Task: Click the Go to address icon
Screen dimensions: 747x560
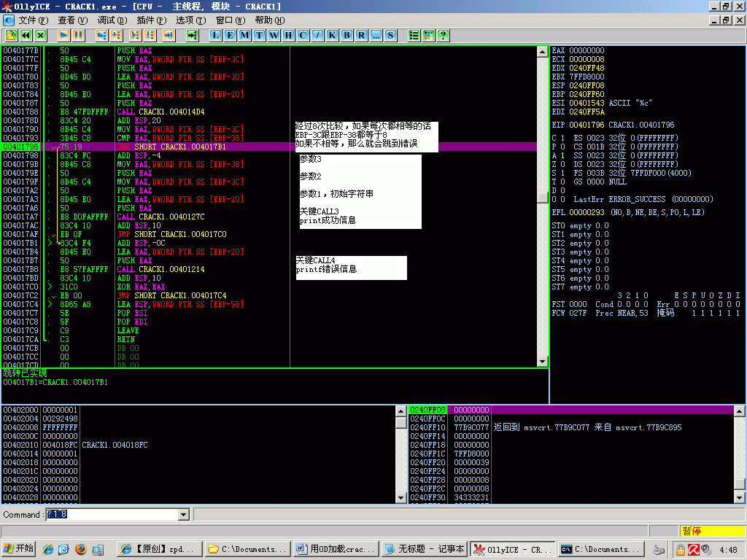Action: click(192, 35)
